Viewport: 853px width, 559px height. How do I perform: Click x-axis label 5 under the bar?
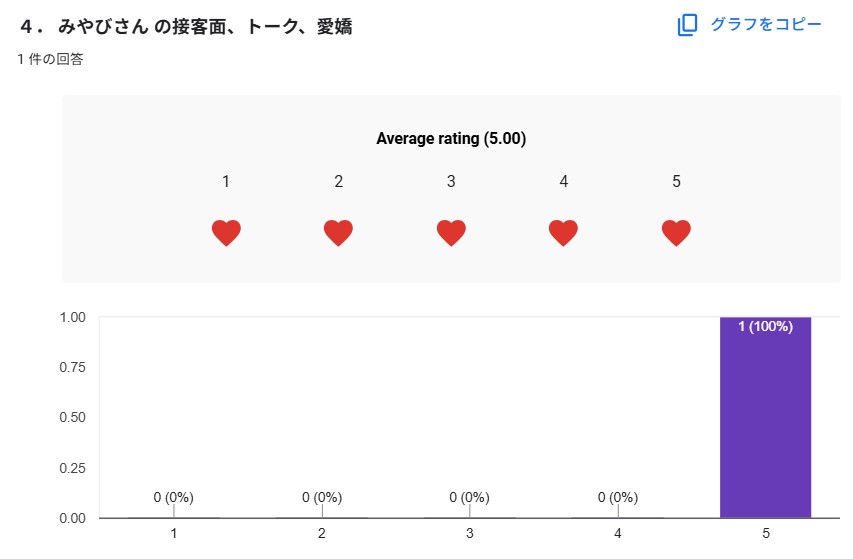coord(765,534)
